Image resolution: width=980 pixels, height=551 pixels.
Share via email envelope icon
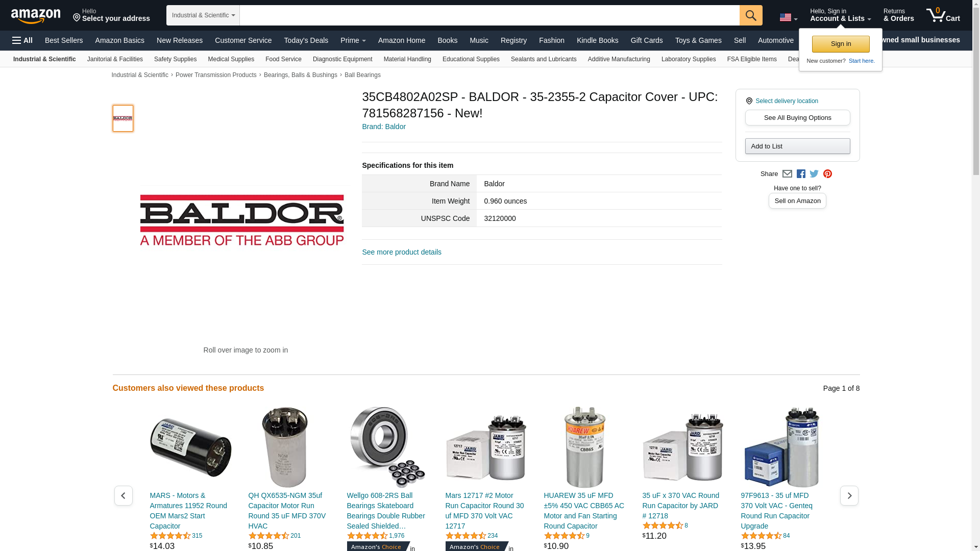(x=787, y=174)
